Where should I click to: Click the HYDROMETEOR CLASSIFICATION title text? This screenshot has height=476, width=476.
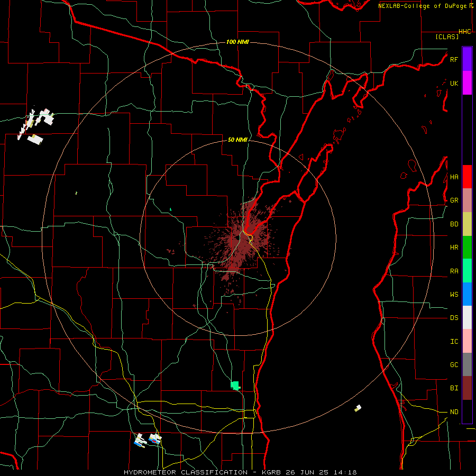coord(186,472)
